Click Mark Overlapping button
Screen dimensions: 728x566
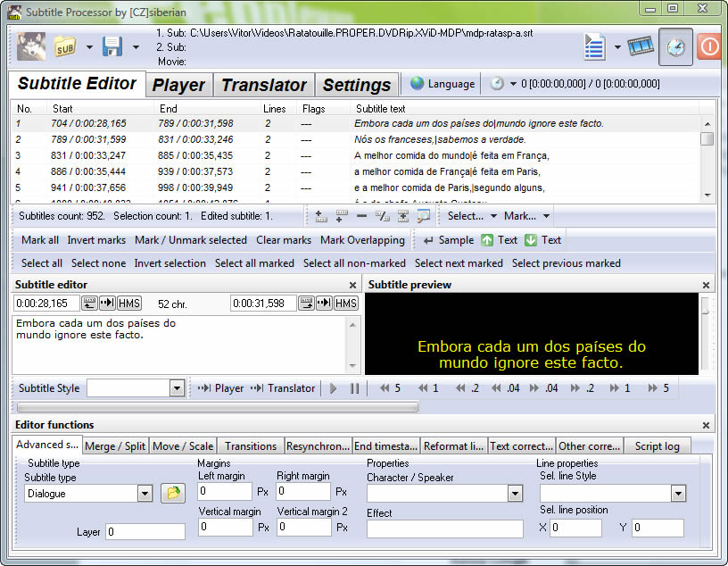[x=362, y=240]
